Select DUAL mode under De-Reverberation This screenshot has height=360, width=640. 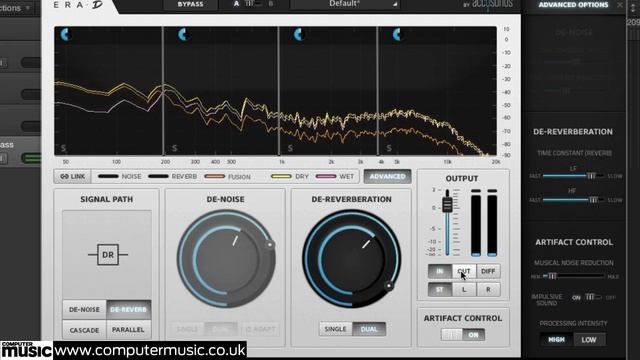tap(369, 329)
